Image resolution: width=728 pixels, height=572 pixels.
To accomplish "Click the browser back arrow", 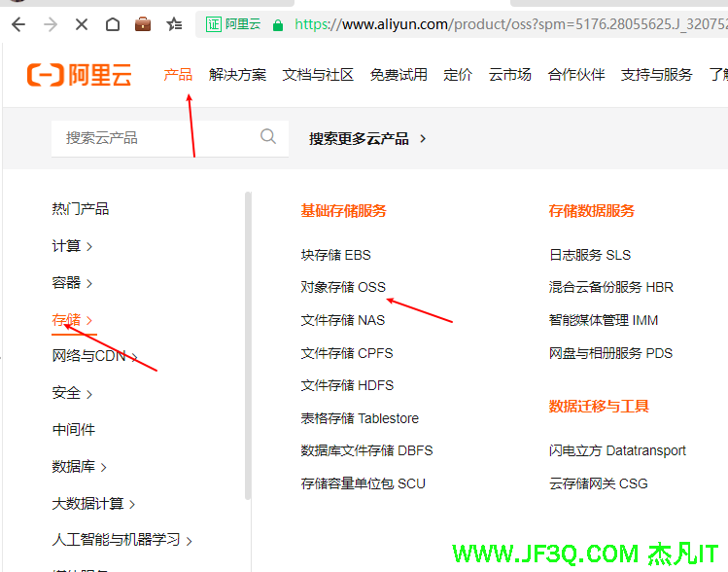I will pyautogui.click(x=17, y=24).
